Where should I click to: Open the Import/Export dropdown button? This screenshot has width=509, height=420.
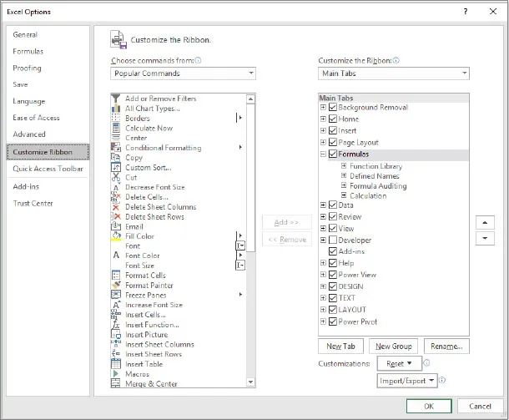407,381
